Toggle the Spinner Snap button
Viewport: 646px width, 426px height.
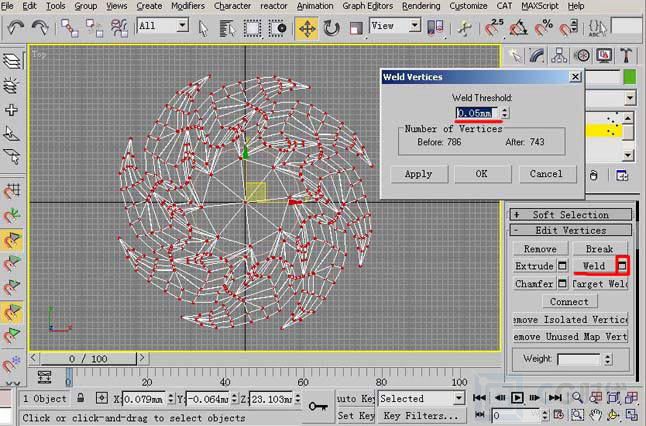coord(569,28)
